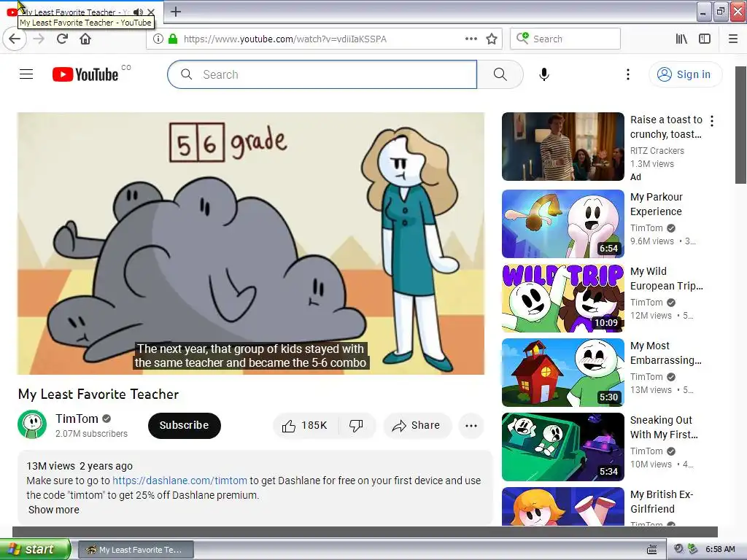This screenshot has width=747, height=560.
Task: Open the Firefox Library icon
Action: click(681, 39)
